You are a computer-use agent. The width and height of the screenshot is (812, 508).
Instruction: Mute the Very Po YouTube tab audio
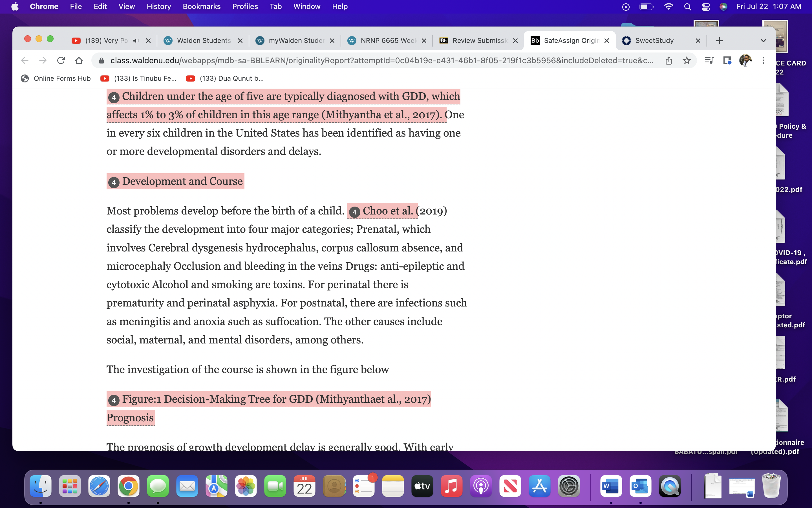(x=136, y=41)
